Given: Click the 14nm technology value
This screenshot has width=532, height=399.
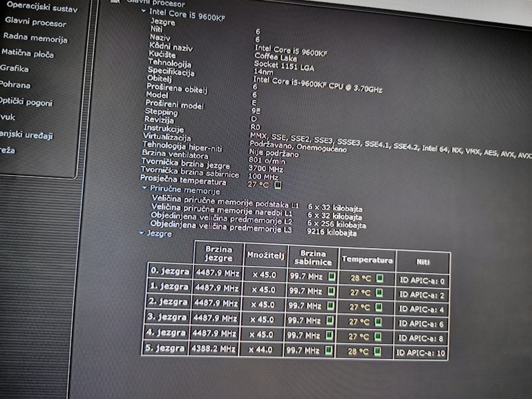Looking at the screenshot, I should tap(263, 72).
